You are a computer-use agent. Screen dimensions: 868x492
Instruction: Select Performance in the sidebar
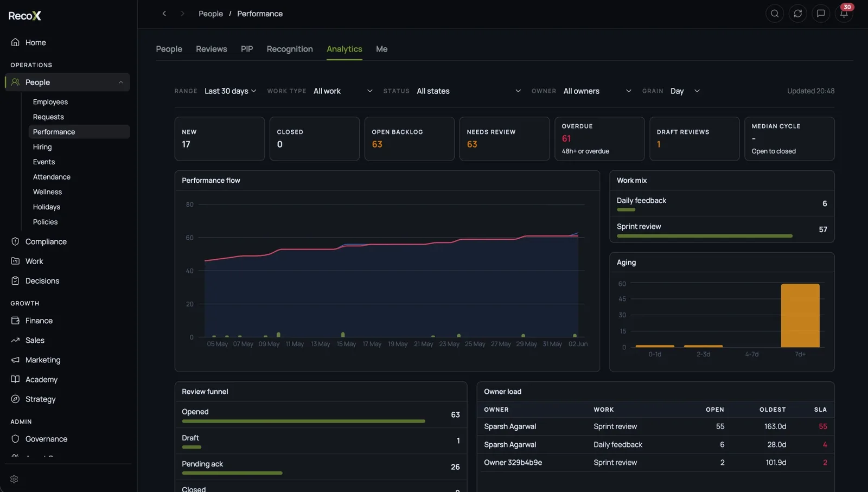point(79,132)
